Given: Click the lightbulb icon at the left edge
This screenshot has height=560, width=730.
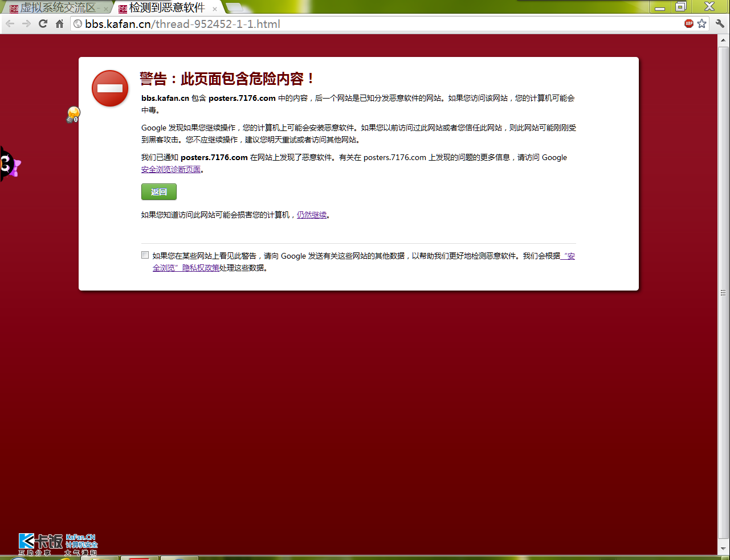Looking at the screenshot, I should pos(73,114).
